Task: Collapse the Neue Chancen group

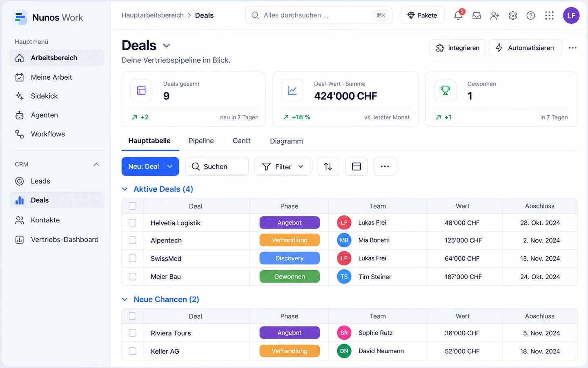Action: click(125, 300)
